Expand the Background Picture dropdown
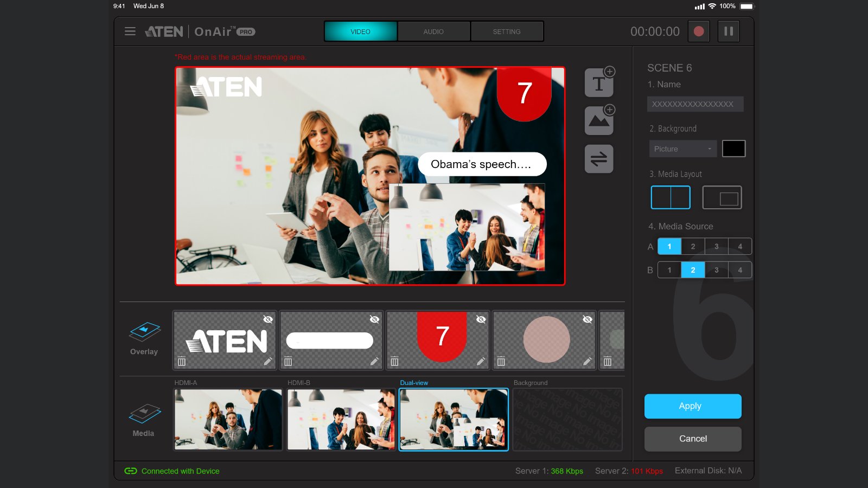This screenshot has height=488, width=868. coord(682,149)
